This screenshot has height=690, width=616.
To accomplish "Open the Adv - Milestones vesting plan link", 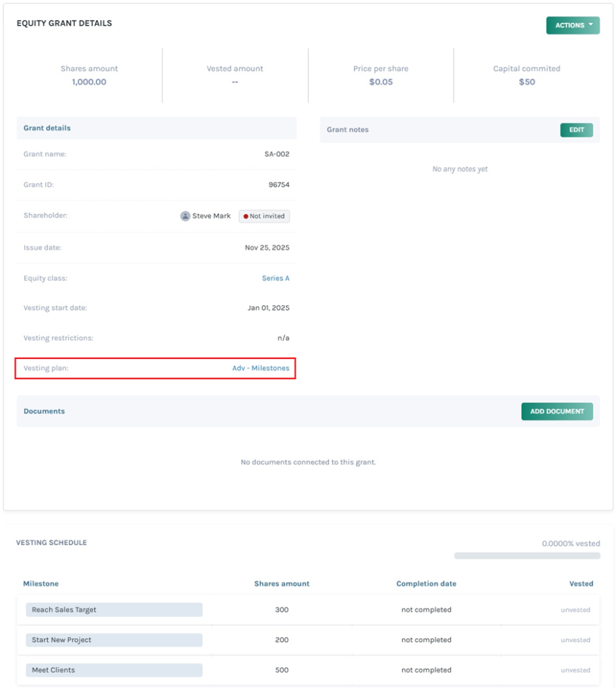I will 261,369.
